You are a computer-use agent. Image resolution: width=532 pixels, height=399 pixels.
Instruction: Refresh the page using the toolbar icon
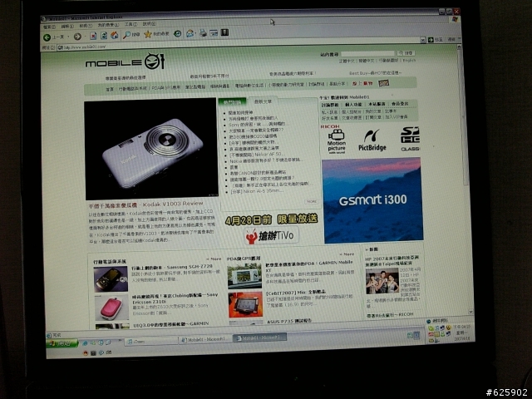point(104,35)
